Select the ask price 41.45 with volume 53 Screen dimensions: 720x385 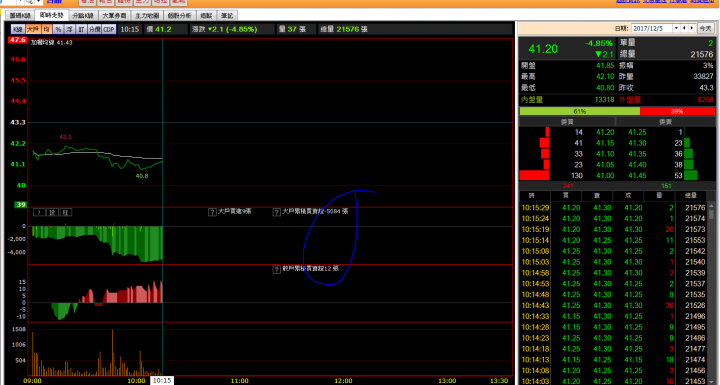point(637,176)
